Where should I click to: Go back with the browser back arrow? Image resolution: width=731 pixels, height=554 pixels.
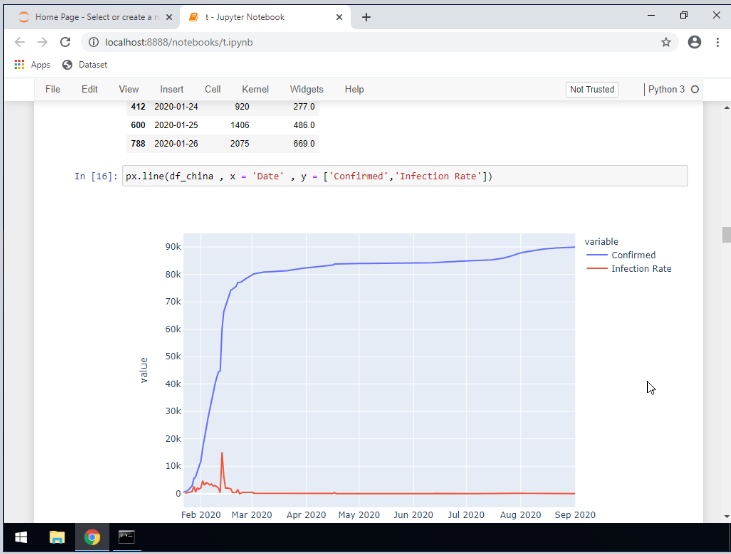point(20,42)
